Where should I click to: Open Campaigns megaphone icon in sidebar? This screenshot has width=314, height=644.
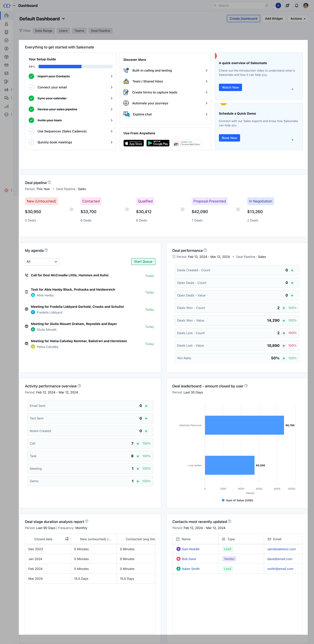(x=7, y=90)
